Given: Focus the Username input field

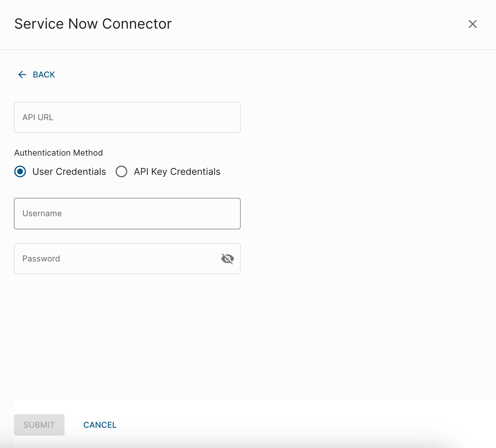Looking at the screenshot, I should pyautogui.click(x=127, y=214).
